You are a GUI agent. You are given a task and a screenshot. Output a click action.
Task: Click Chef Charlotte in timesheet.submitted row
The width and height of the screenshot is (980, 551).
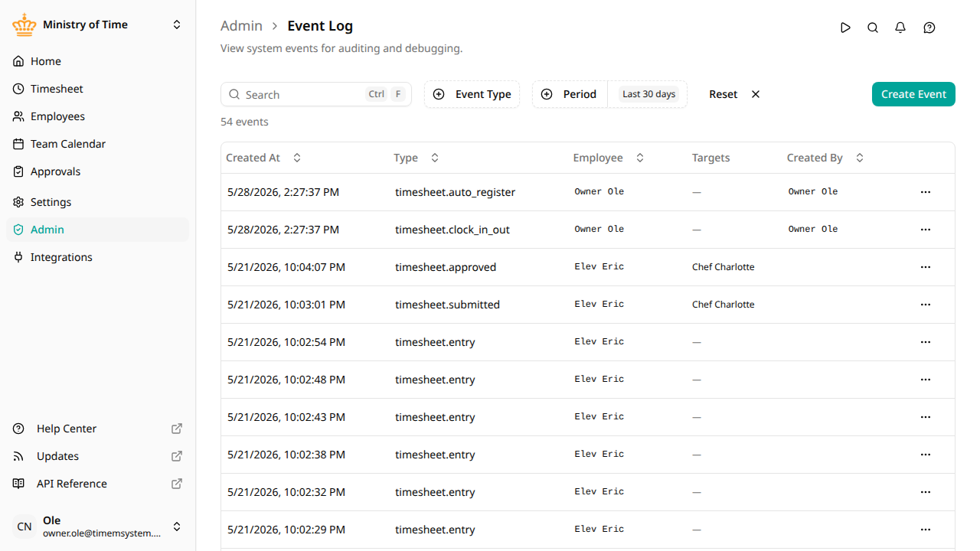tap(723, 305)
